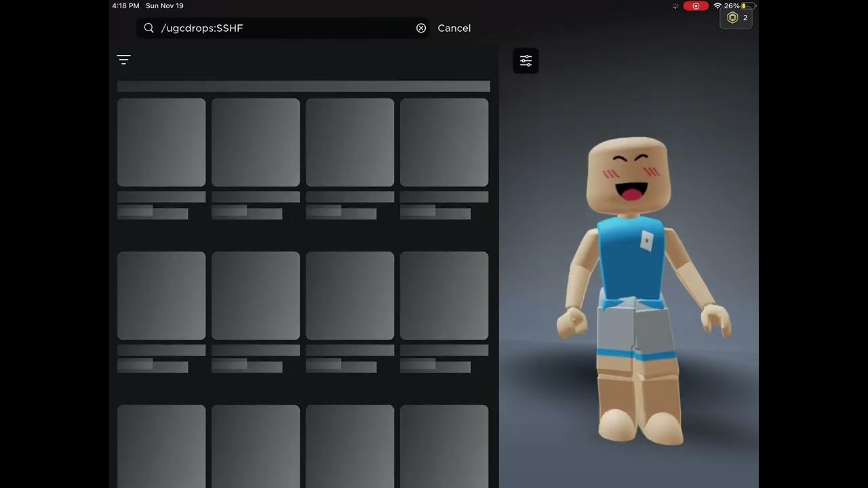Open the filter list icon below search

(123, 60)
